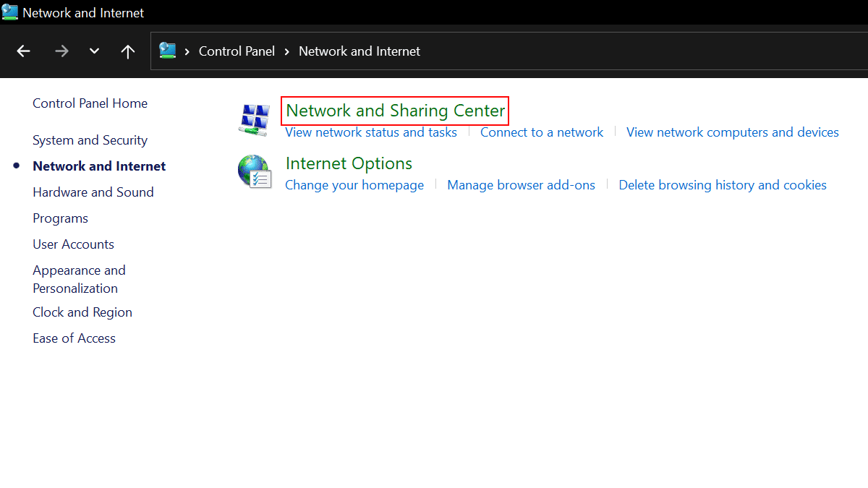Open Internet Options heading link

[349, 163]
